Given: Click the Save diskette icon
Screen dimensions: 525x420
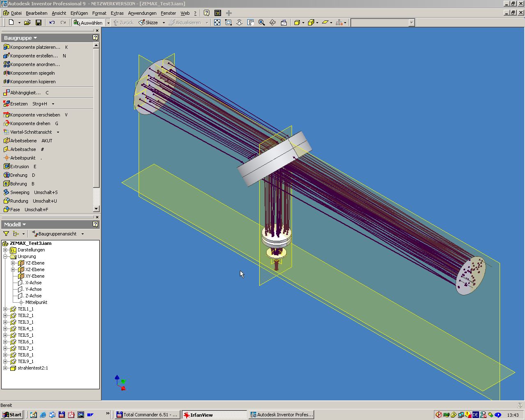Looking at the screenshot, I should 39,23.
